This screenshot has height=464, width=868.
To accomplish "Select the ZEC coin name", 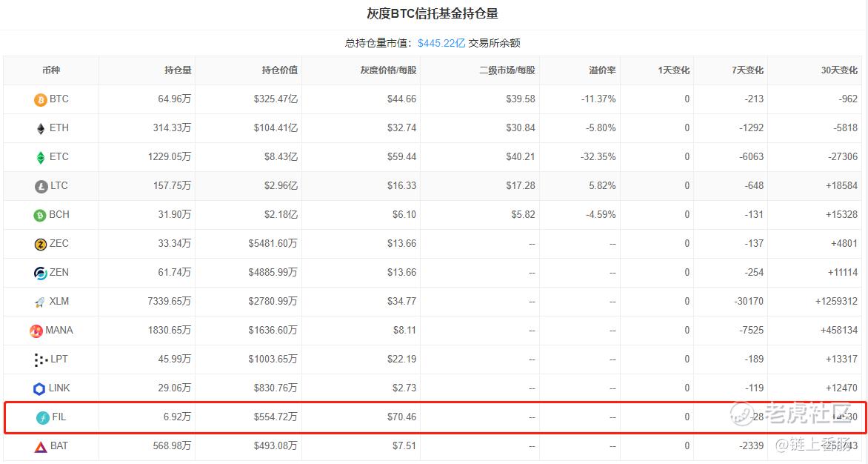I will click(59, 243).
